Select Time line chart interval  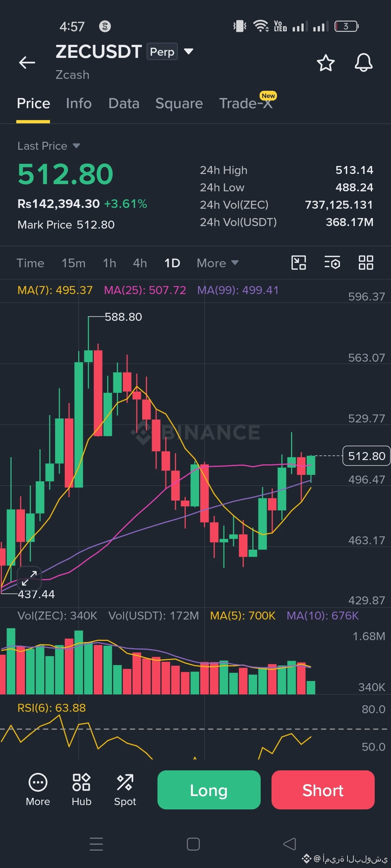pyautogui.click(x=30, y=263)
